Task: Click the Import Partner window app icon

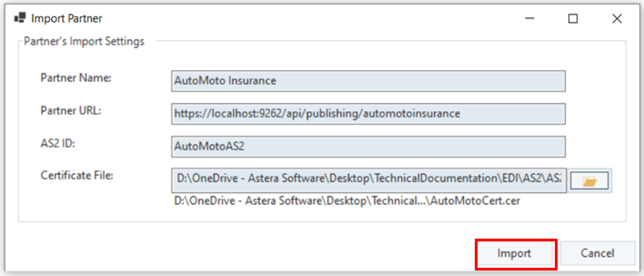Action: coord(20,18)
